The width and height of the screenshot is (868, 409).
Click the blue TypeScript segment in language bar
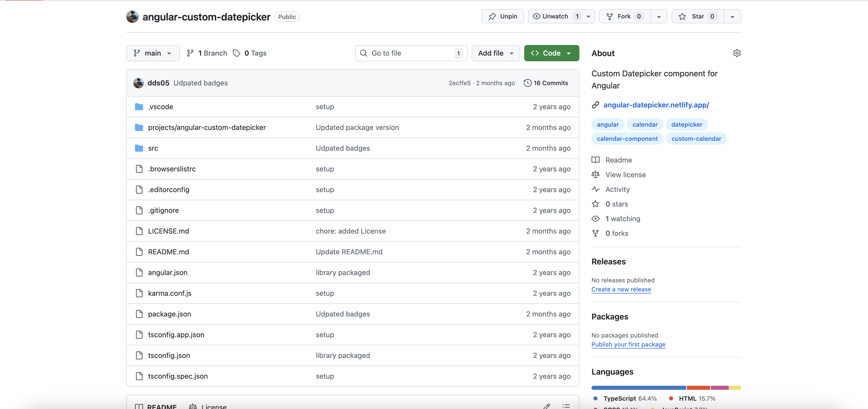(638, 388)
